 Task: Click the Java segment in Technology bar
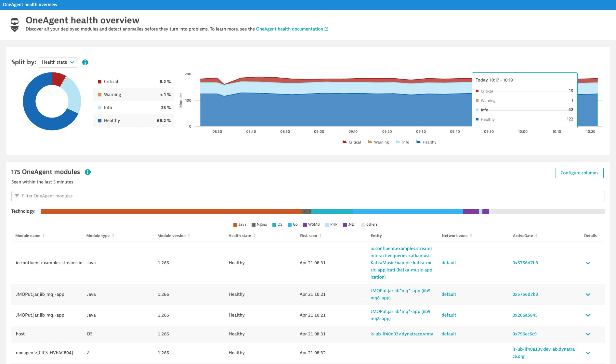(x=171, y=211)
